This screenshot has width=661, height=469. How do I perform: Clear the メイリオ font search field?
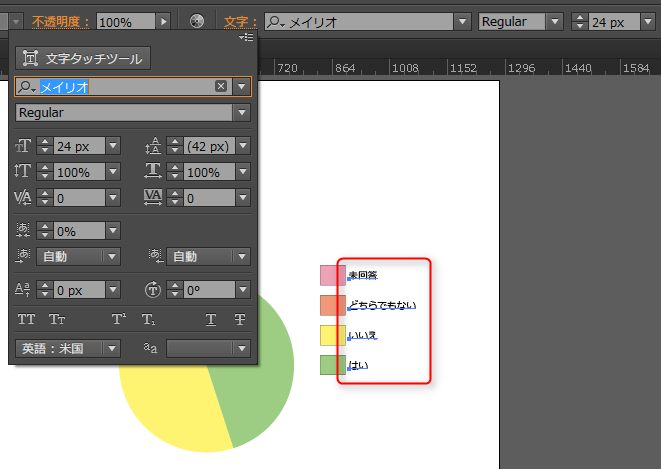(222, 87)
